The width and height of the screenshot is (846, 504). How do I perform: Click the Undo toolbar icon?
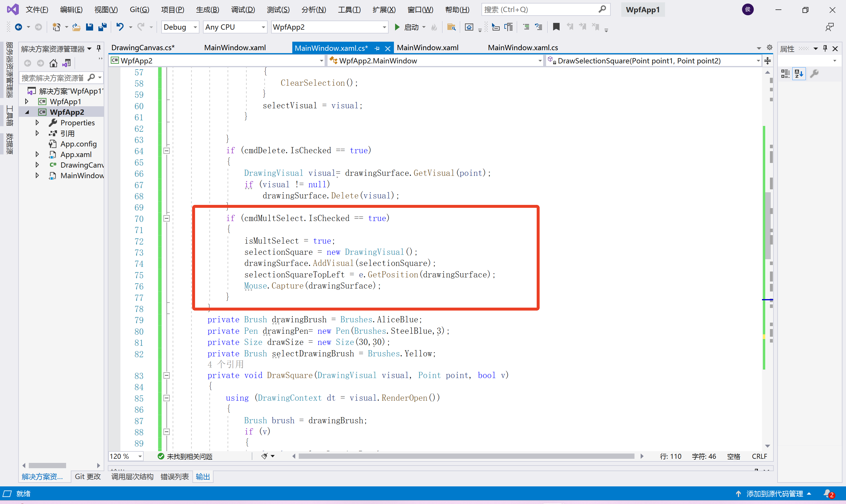pos(120,27)
